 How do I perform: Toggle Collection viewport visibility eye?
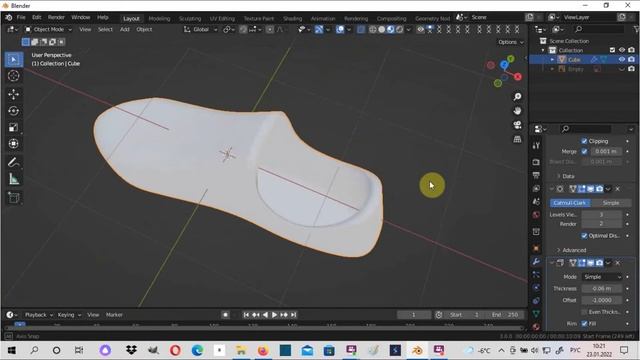pyautogui.click(x=622, y=50)
